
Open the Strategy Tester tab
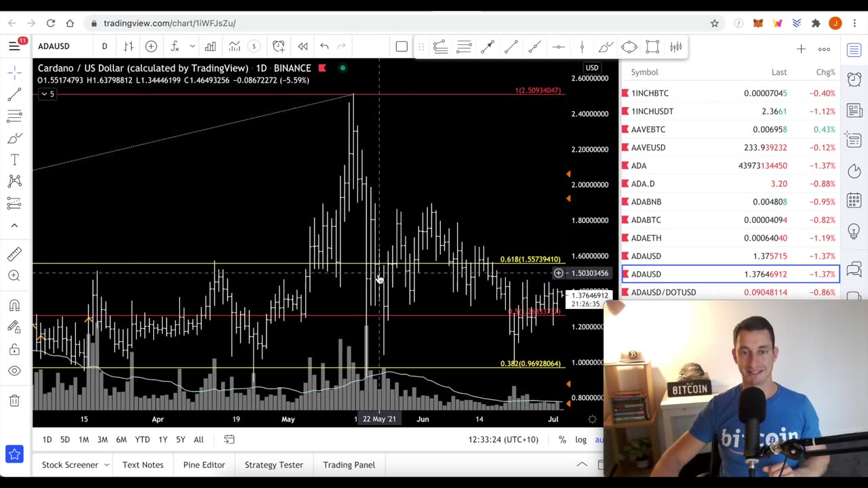(x=274, y=465)
